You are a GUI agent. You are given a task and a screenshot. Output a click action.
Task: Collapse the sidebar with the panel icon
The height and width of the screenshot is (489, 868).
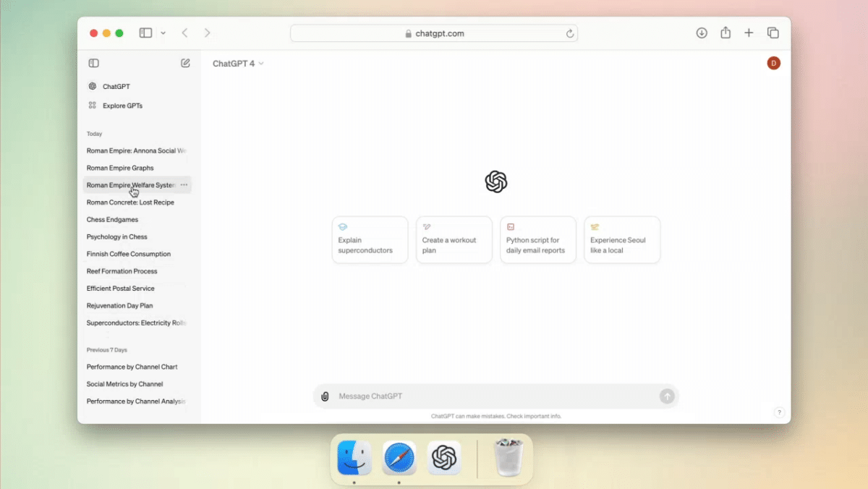[x=93, y=63]
